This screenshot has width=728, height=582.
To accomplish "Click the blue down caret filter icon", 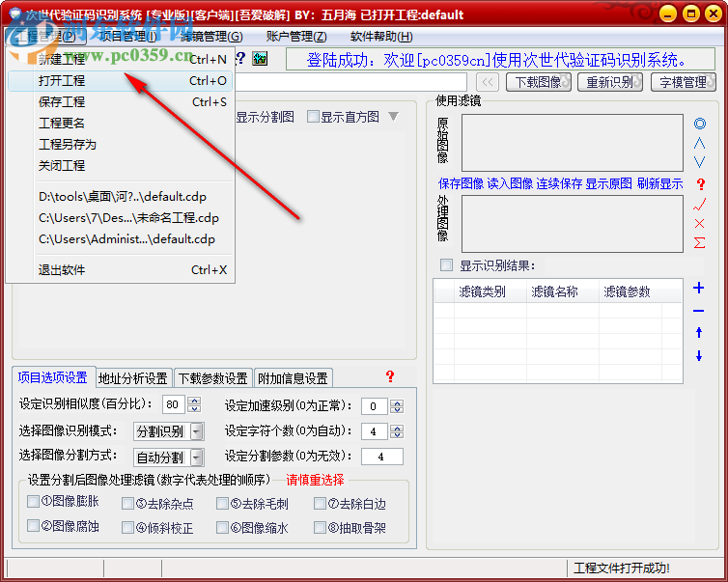I will (x=700, y=162).
